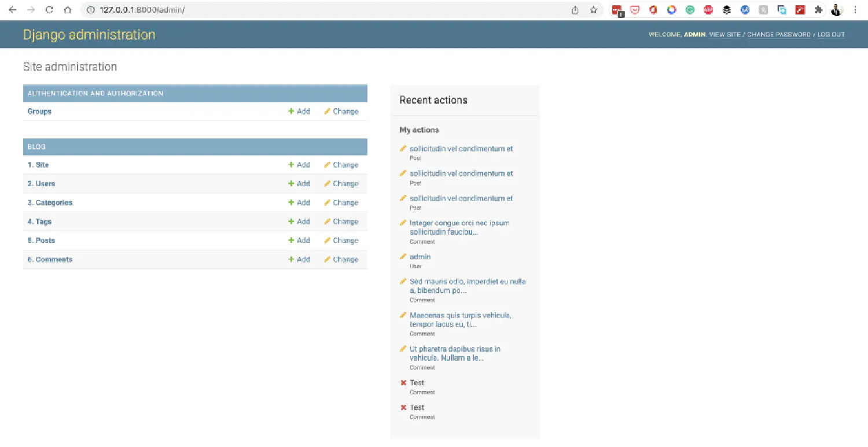Click Change for 1. Site

[341, 165]
